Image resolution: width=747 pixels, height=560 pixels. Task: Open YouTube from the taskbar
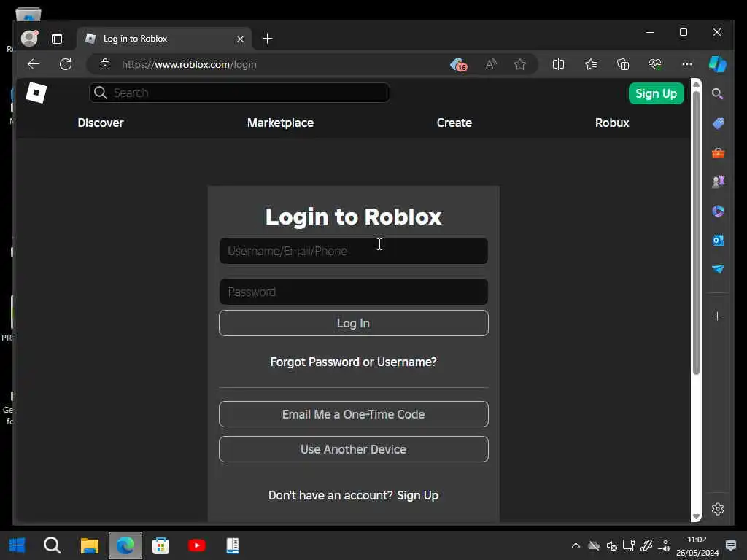[x=197, y=545]
